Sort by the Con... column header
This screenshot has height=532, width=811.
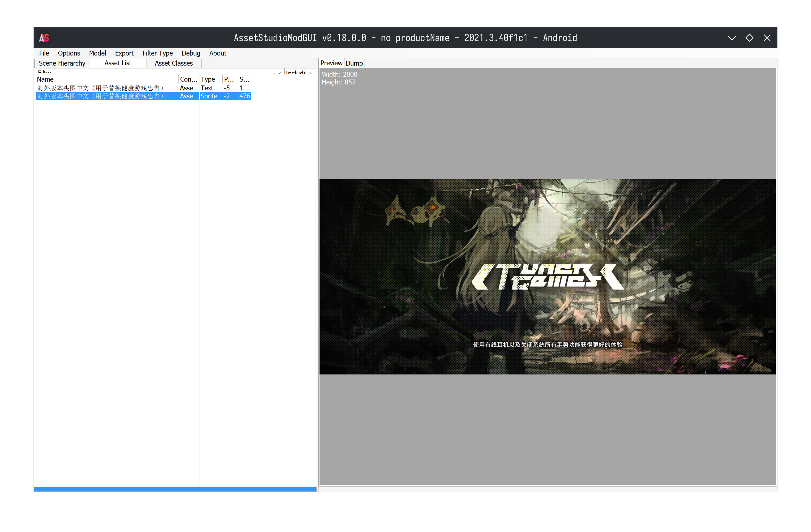[x=189, y=79]
